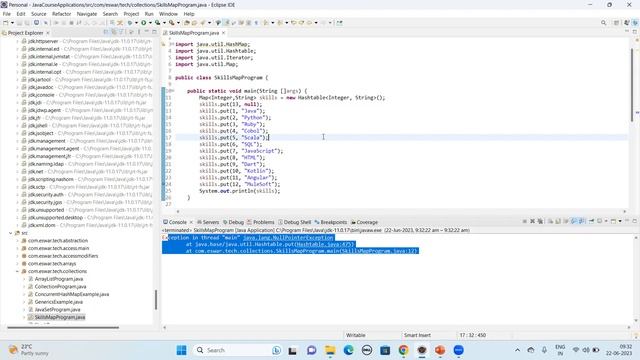Click Maximize icon of Project Explorer view
640x360 pixels.
click(154, 32)
